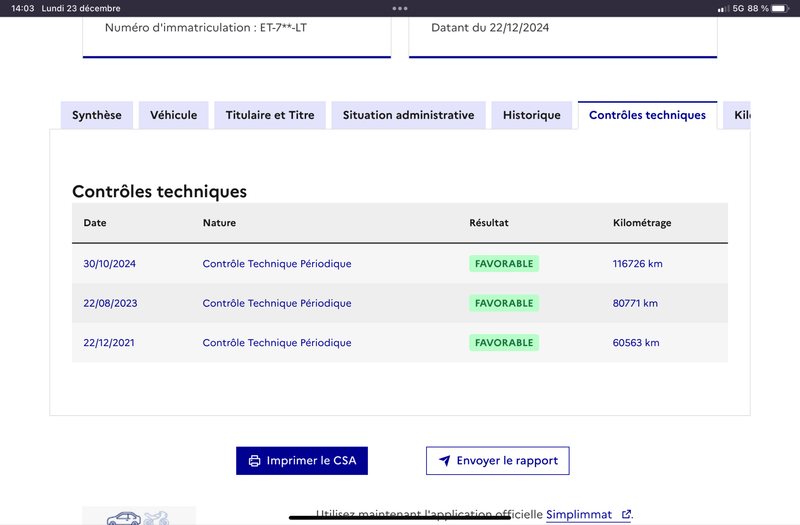Tap the 5G network indicator
Screen dimensions: 800x525
(738, 9)
